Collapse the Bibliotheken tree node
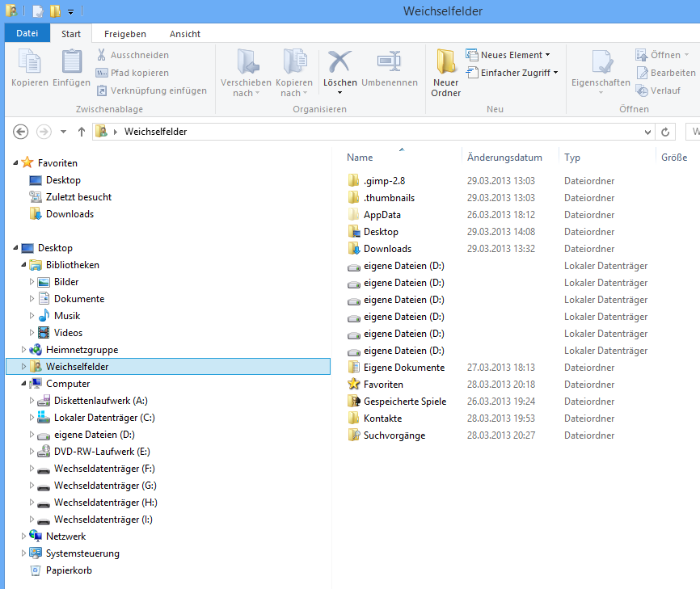The image size is (700, 589). pyautogui.click(x=23, y=264)
